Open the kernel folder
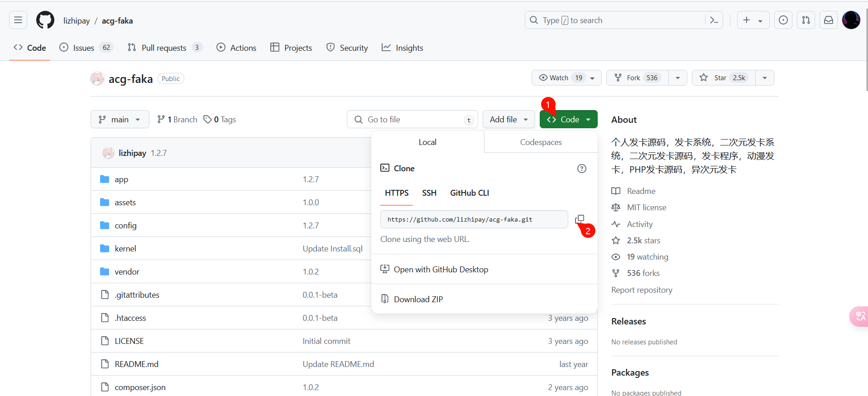 [125, 249]
